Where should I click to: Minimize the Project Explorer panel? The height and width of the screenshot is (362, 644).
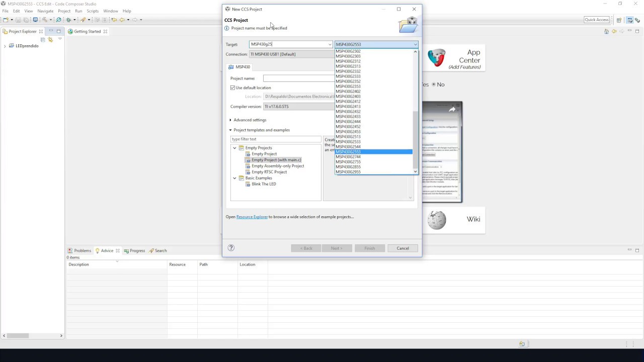[x=51, y=31]
